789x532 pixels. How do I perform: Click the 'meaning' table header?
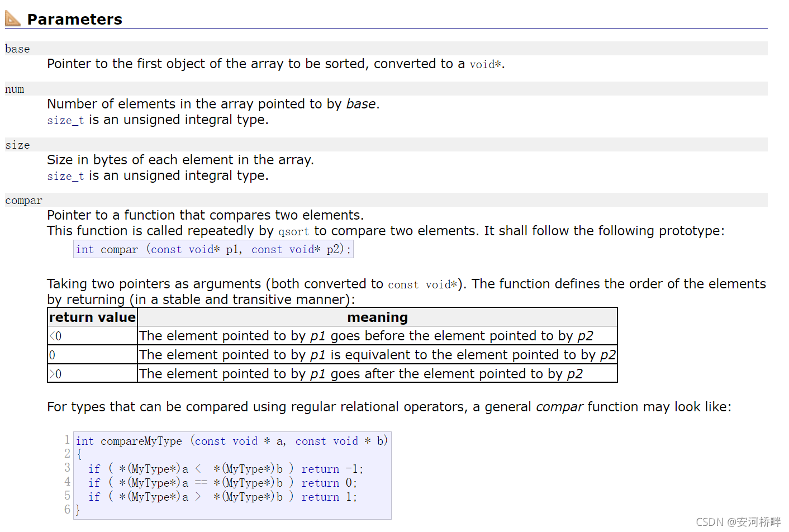[377, 317]
